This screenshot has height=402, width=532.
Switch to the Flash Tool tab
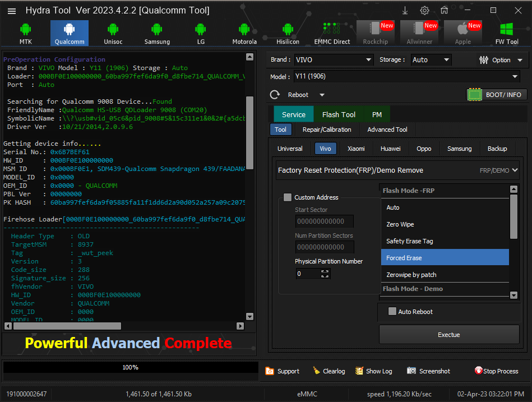pos(339,115)
